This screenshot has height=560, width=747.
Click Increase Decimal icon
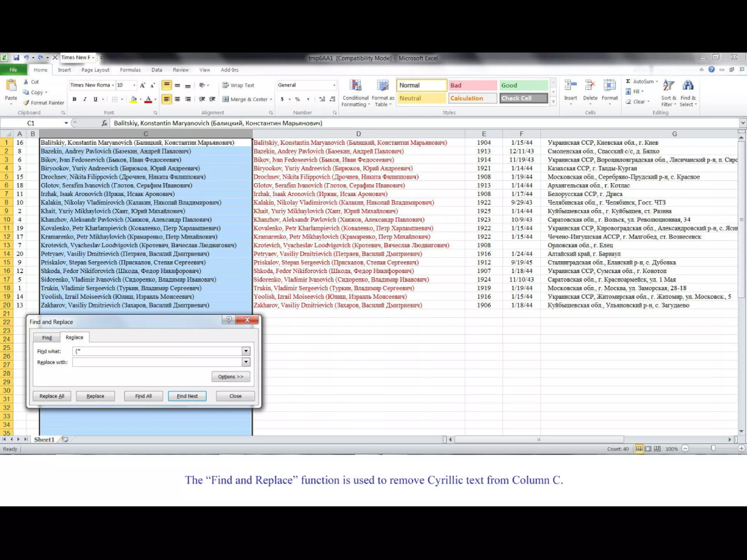[x=322, y=99]
